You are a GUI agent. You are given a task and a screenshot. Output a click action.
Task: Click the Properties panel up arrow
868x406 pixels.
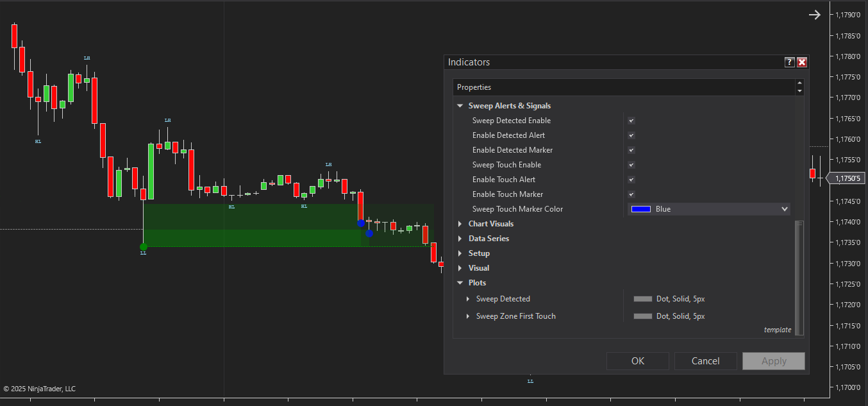(x=799, y=83)
